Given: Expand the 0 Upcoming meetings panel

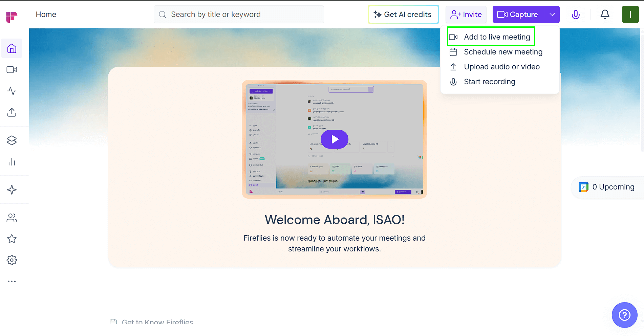Looking at the screenshot, I should [x=608, y=187].
